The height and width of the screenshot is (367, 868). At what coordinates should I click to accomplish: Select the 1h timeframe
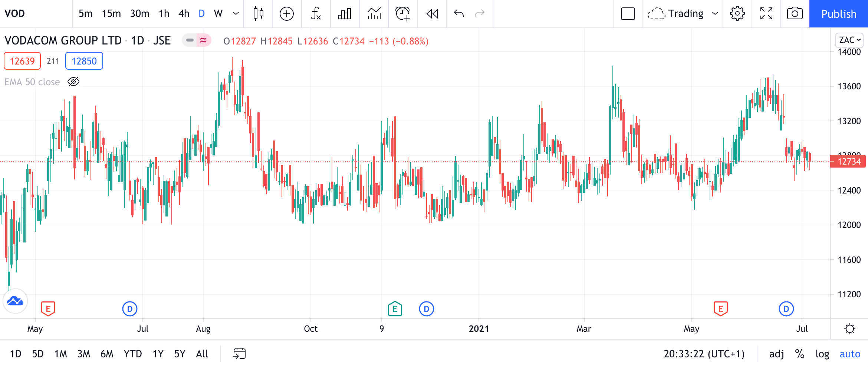tap(164, 14)
